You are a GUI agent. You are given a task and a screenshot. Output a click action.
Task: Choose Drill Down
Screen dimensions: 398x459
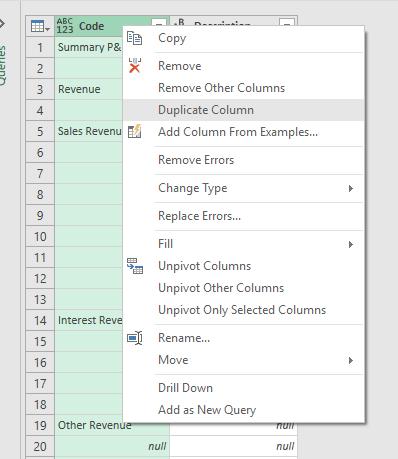click(x=243, y=388)
